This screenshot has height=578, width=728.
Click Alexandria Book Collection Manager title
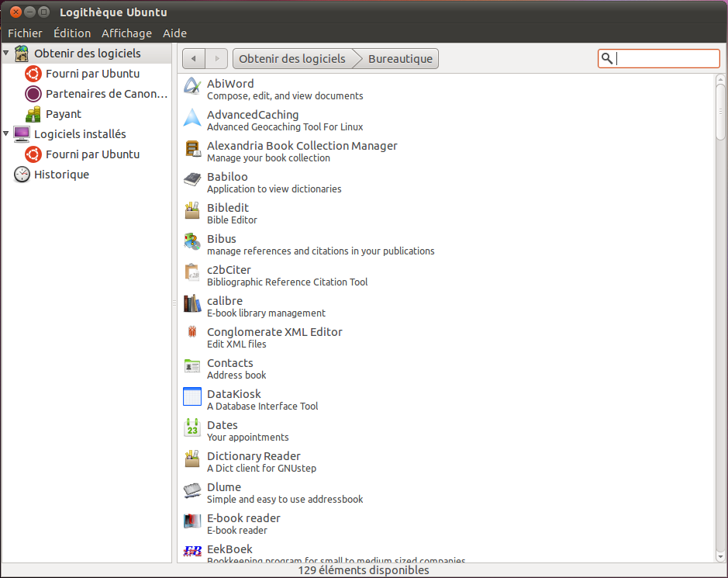pos(302,146)
